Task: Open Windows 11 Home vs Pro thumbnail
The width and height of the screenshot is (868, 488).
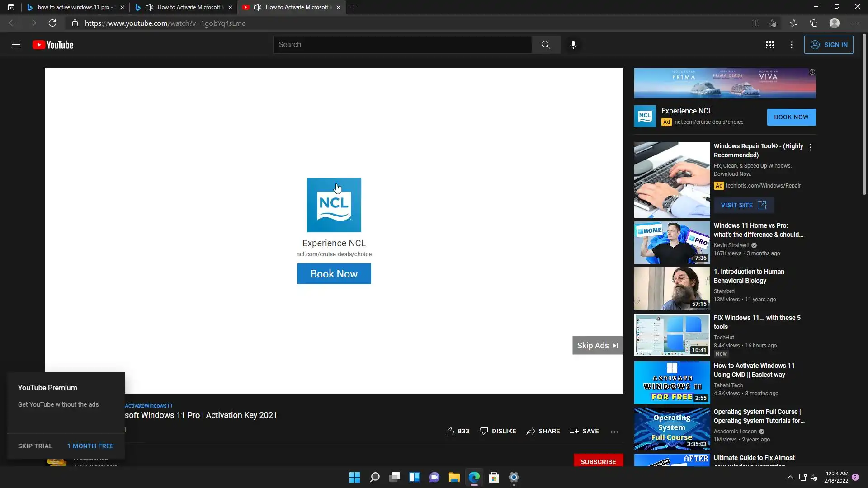Action: [x=672, y=243]
